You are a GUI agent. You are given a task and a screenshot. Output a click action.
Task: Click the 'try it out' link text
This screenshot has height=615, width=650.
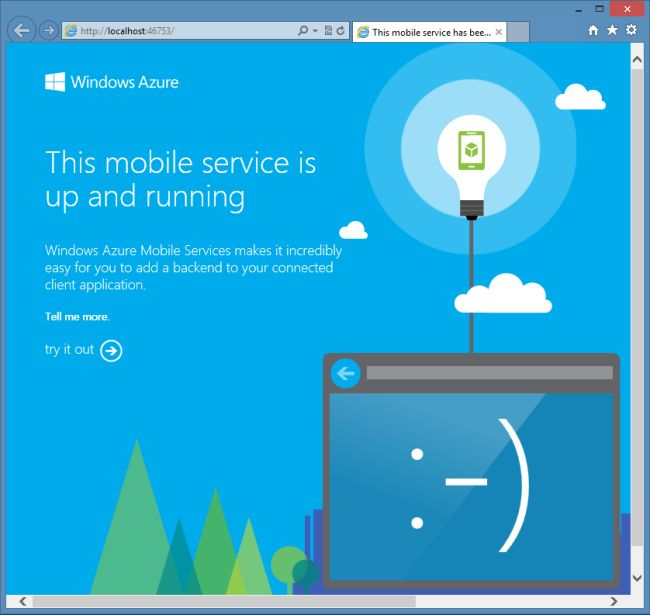click(x=69, y=349)
